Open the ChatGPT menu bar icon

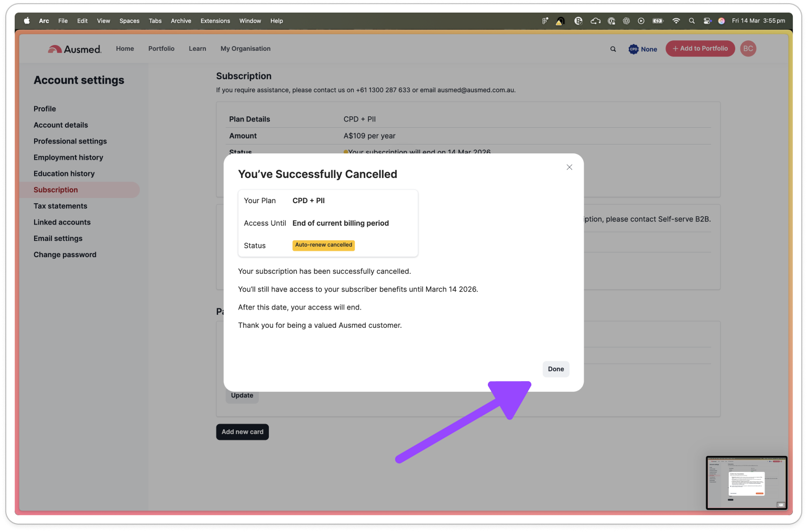tap(626, 21)
